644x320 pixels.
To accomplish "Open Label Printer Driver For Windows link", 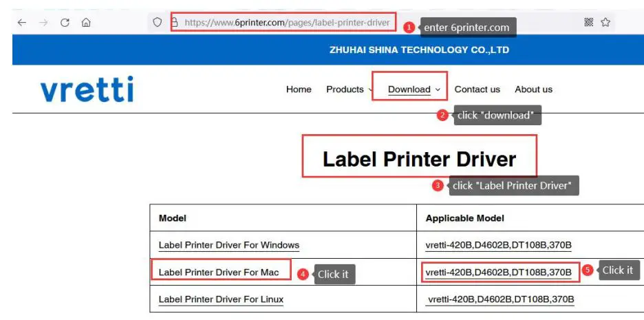I will pyautogui.click(x=228, y=245).
